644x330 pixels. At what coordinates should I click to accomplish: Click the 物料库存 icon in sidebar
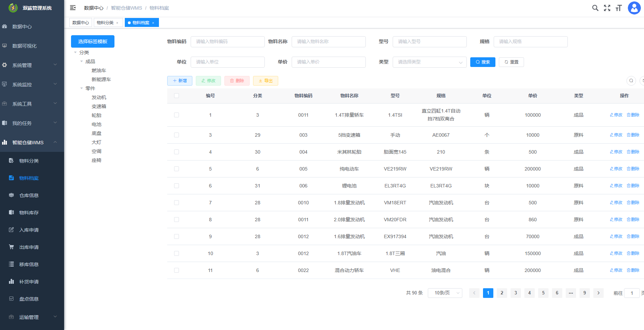(11, 212)
